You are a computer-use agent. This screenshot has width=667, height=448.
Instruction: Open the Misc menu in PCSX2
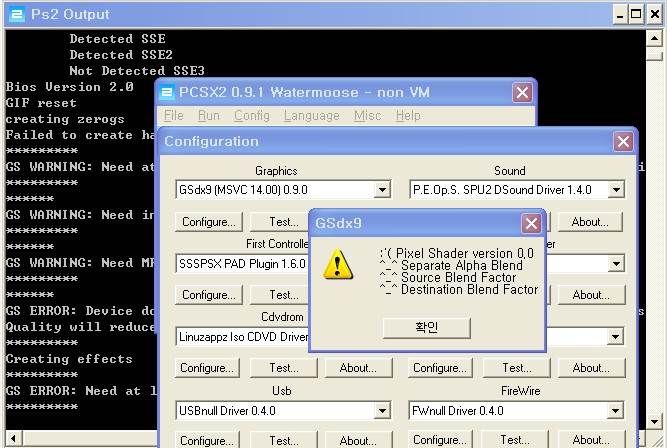pyautogui.click(x=368, y=115)
